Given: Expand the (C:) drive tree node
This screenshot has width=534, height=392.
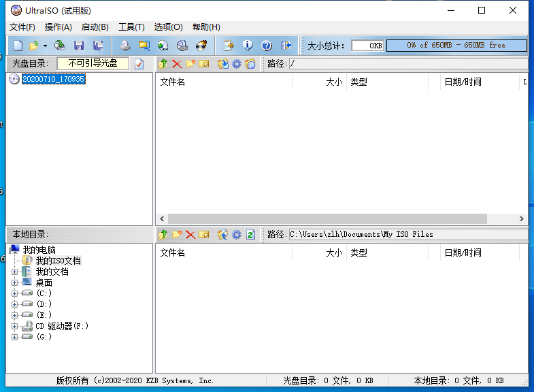Looking at the screenshot, I should pyautogui.click(x=14, y=293).
